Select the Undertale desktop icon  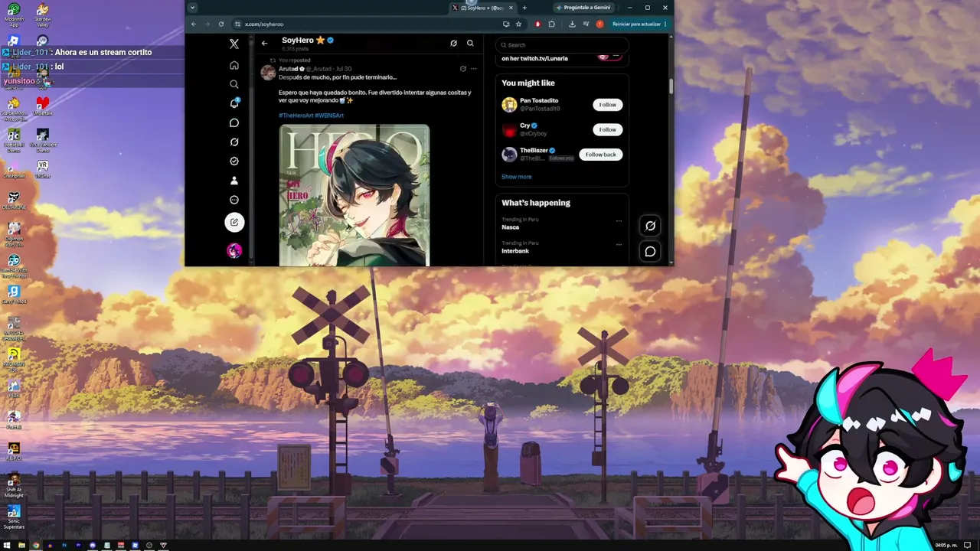tap(43, 105)
